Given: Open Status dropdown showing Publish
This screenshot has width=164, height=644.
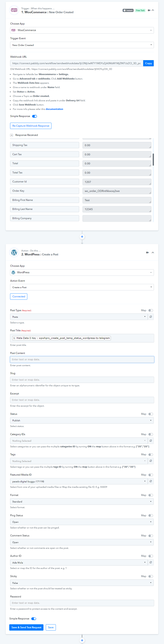Looking at the screenshot, I should 82,420.
